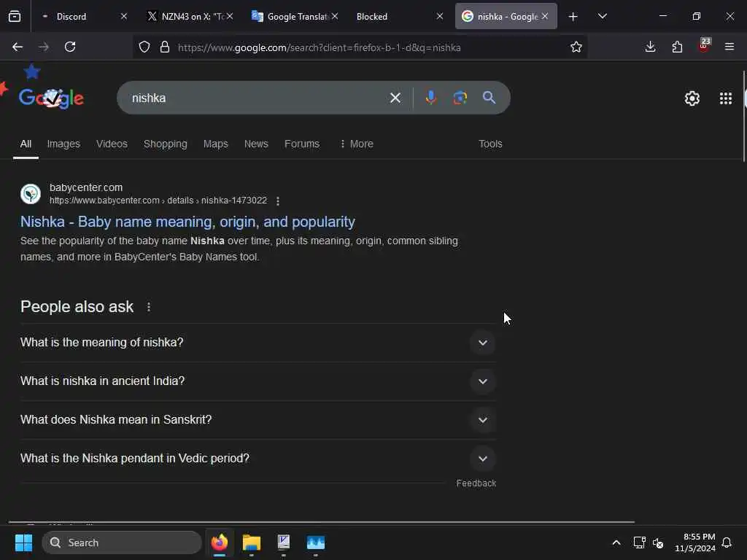Image resolution: width=747 pixels, height=560 pixels.
Task: Switch to the Shopping results tab
Action: pos(166,144)
